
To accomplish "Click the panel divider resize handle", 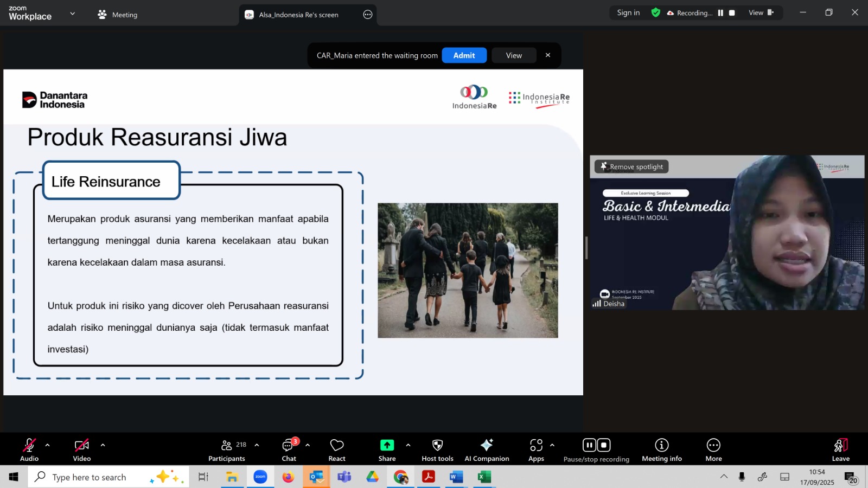I will (x=586, y=248).
